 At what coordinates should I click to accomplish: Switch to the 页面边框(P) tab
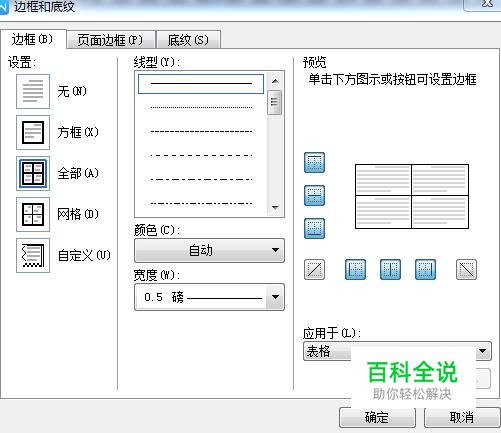tap(111, 40)
